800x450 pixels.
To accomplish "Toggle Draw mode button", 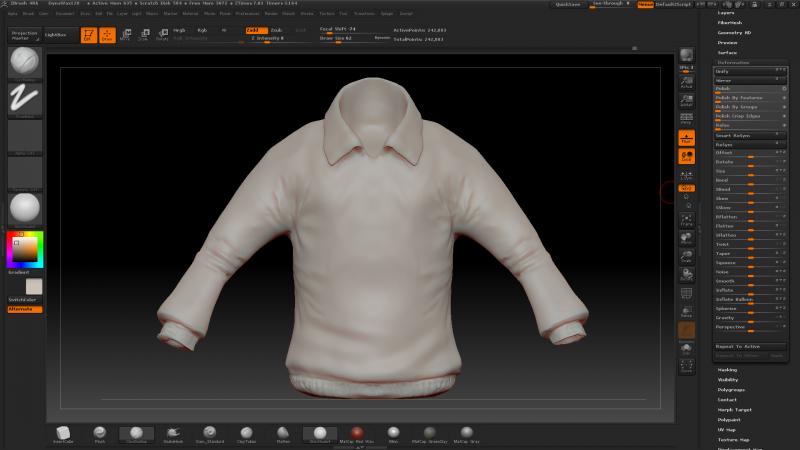I will pos(107,35).
